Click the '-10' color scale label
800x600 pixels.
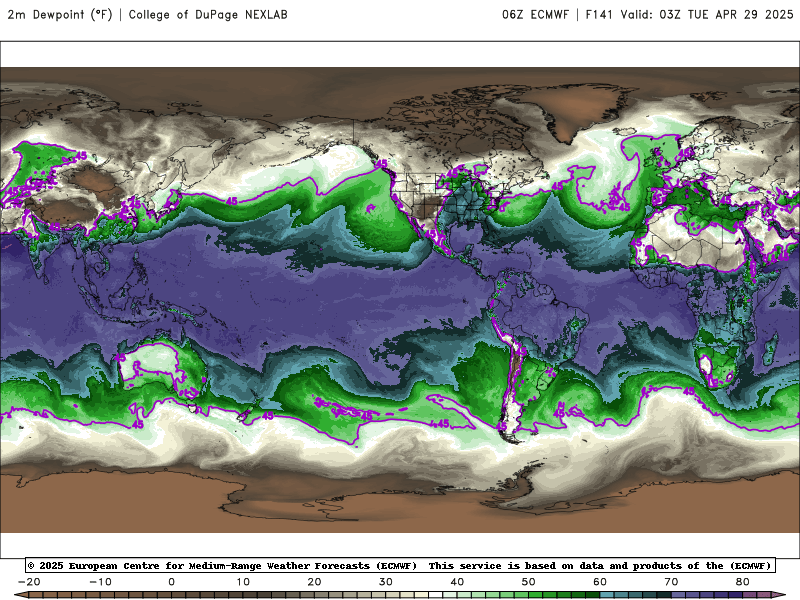tap(101, 582)
